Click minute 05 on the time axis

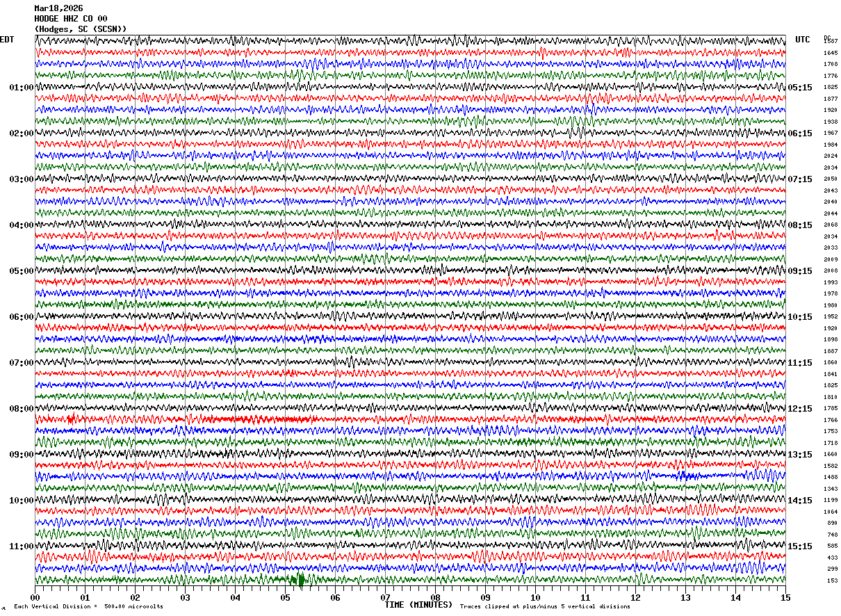tap(285, 597)
